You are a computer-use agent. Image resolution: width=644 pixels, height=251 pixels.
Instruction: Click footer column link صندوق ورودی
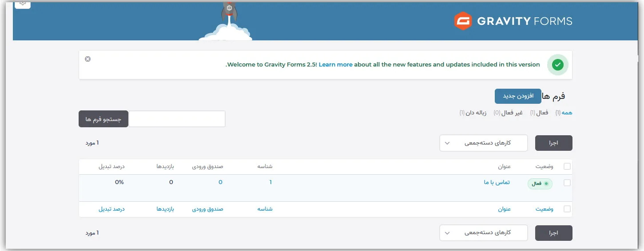[x=208, y=209]
